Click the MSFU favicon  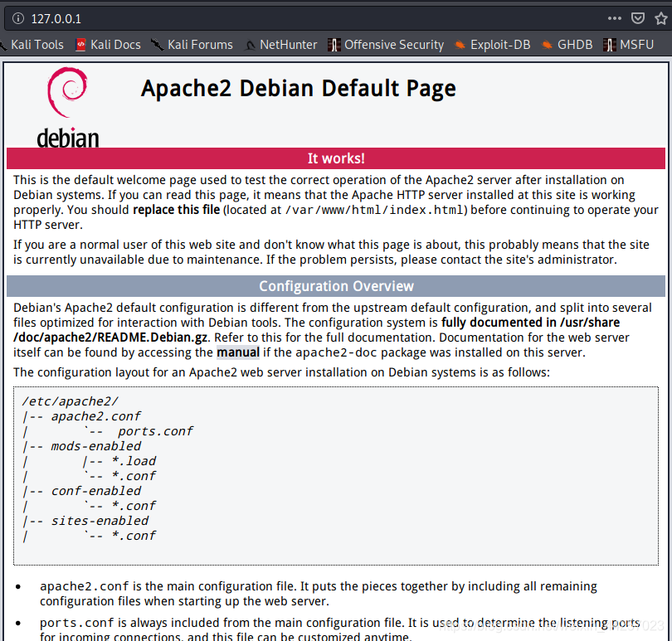point(609,45)
